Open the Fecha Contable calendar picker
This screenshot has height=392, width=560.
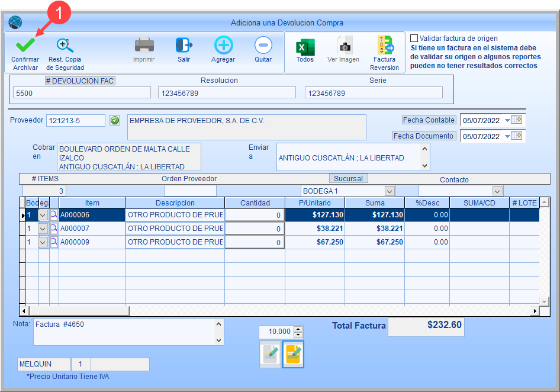[x=516, y=120]
